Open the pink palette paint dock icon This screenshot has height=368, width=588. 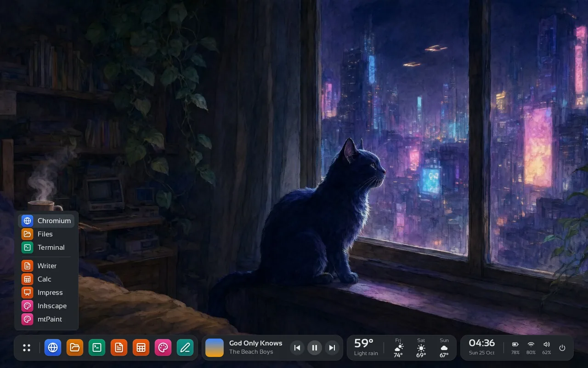(163, 348)
